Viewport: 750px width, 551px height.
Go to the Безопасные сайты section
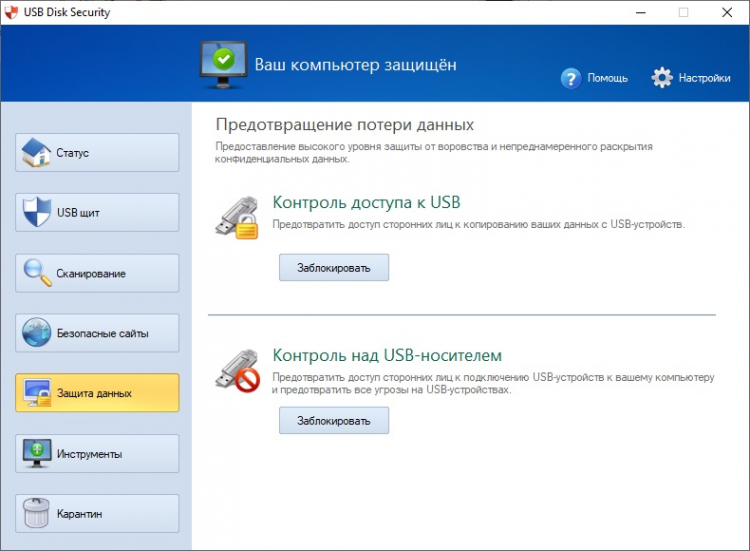click(97, 333)
